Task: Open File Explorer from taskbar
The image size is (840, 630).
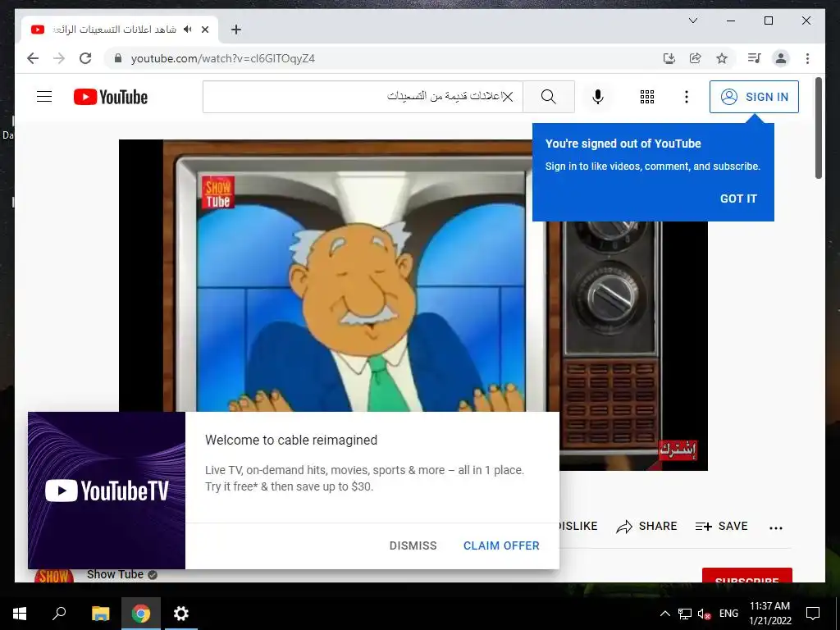Action: [x=100, y=614]
